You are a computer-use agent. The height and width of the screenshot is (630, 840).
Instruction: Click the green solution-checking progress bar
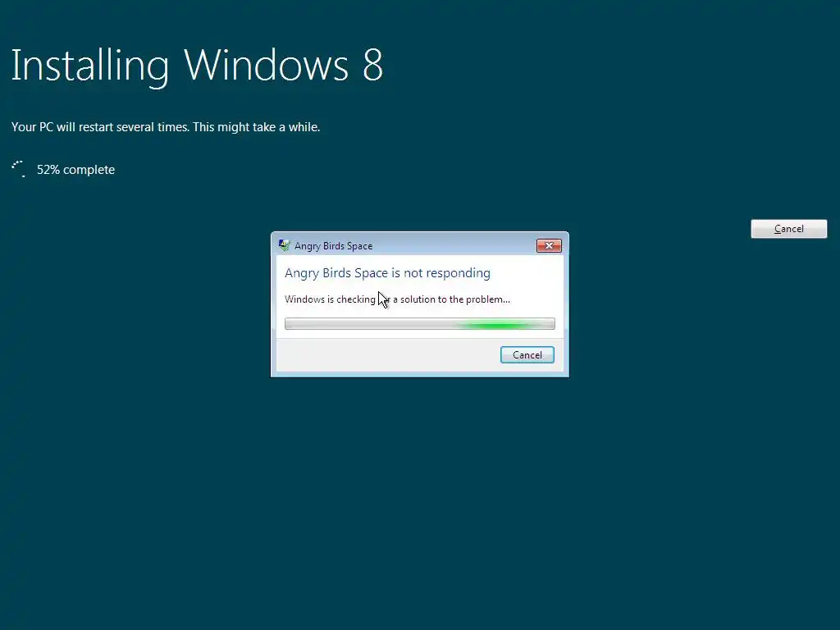[419, 323]
